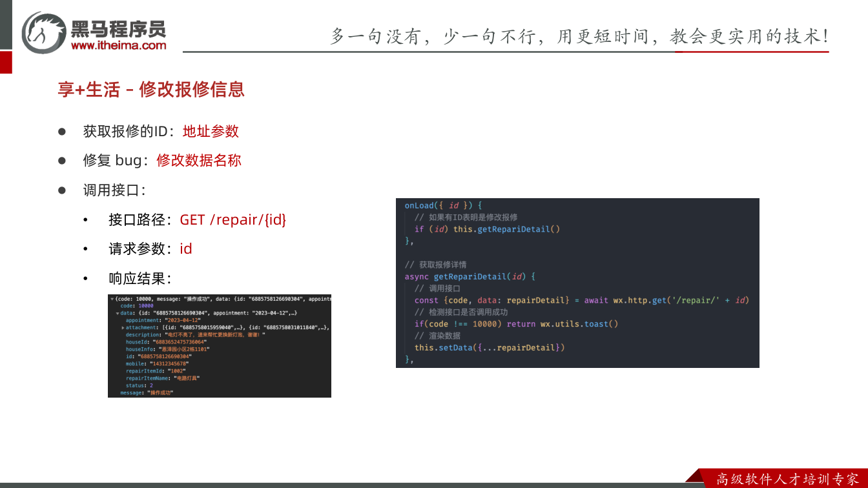Click the 请求参数: label

tap(140, 249)
